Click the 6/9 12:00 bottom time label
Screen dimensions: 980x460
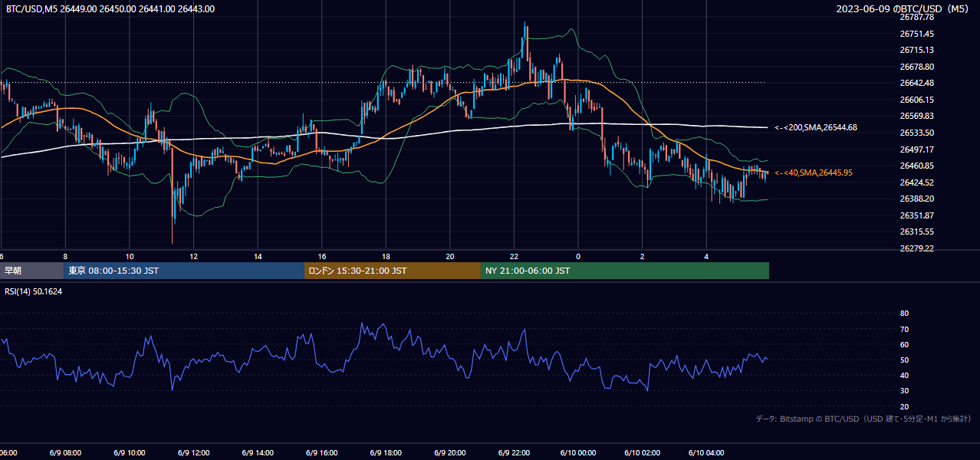point(194,453)
